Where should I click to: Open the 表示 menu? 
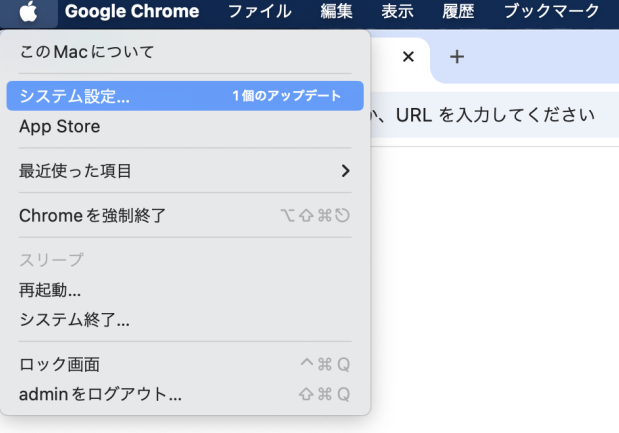coord(397,11)
